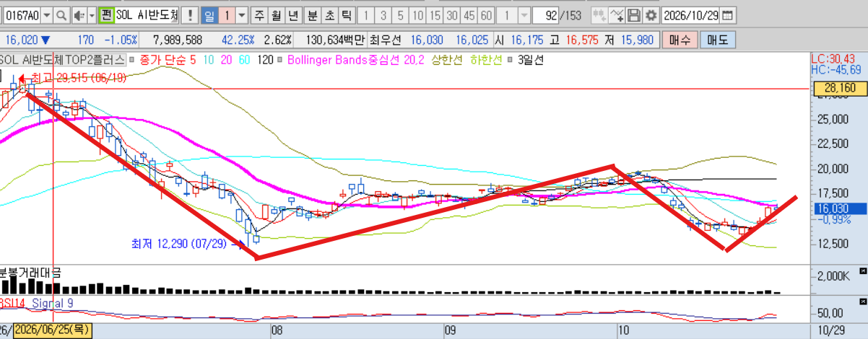Select the 일 daily period toggle

click(209, 15)
